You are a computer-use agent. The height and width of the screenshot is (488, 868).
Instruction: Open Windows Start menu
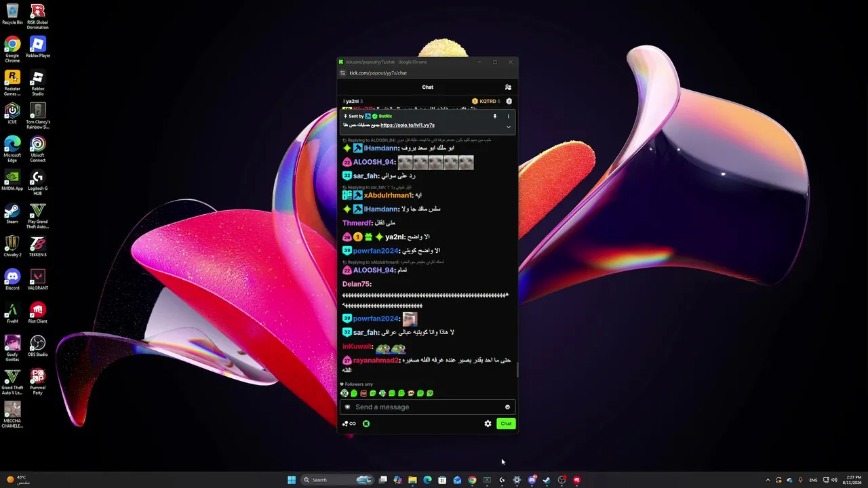[292, 480]
